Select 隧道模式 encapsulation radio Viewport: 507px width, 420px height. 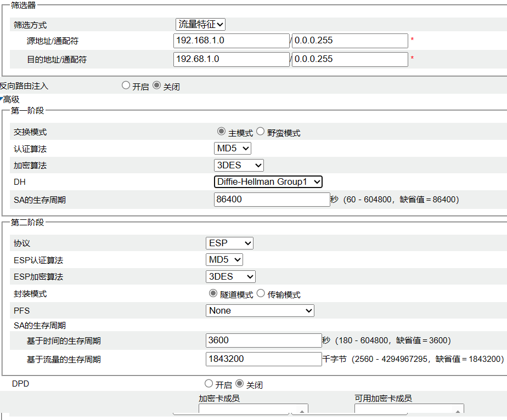[x=213, y=293]
